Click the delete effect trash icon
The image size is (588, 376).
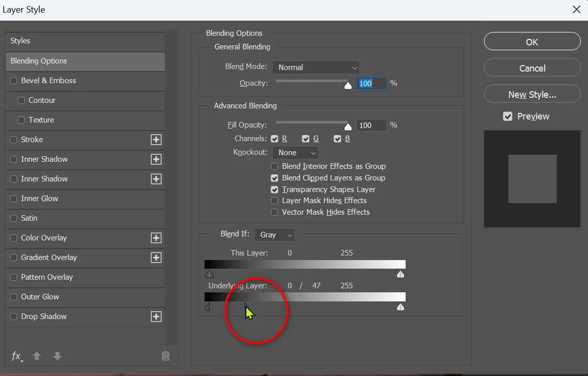tap(165, 355)
